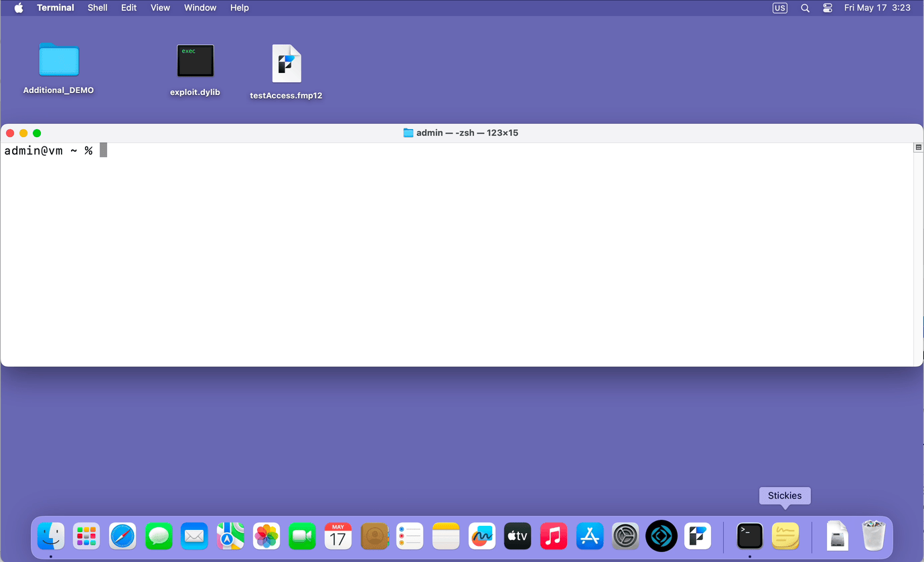The height and width of the screenshot is (562, 924).
Task: Open System Settings gear icon in Dock
Action: click(x=625, y=536)
